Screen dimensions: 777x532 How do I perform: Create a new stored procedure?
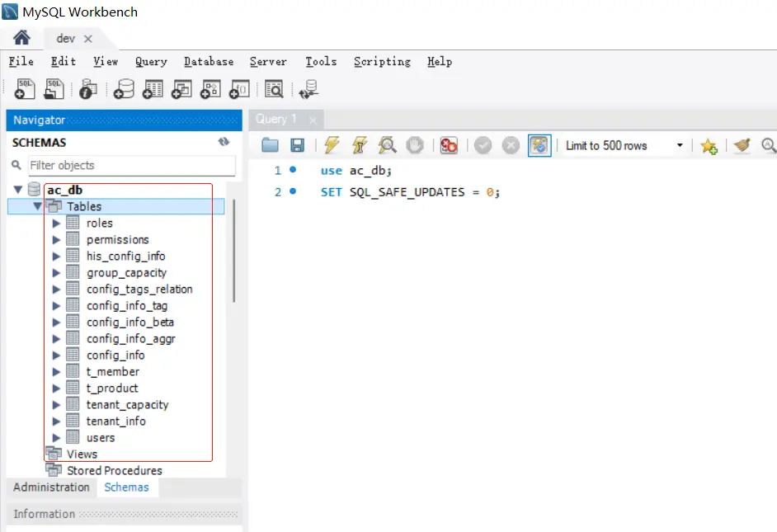pos(210,89)
